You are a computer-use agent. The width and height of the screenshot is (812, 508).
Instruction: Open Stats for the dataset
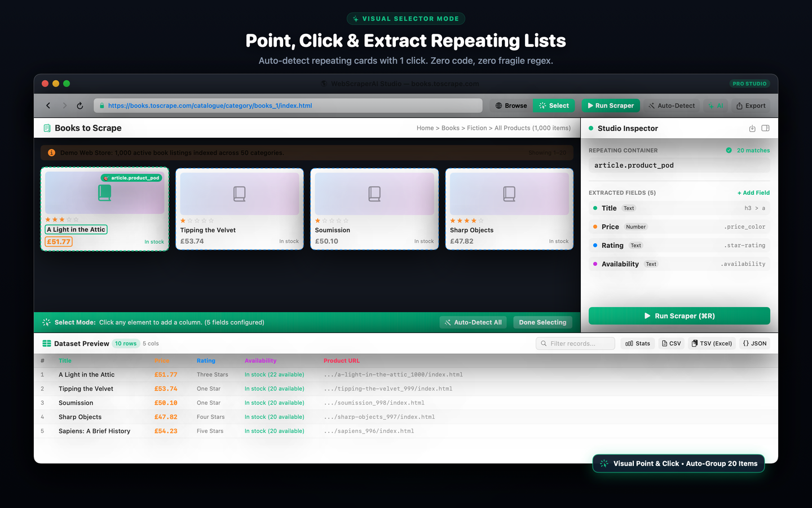click(x=638, y=343)
